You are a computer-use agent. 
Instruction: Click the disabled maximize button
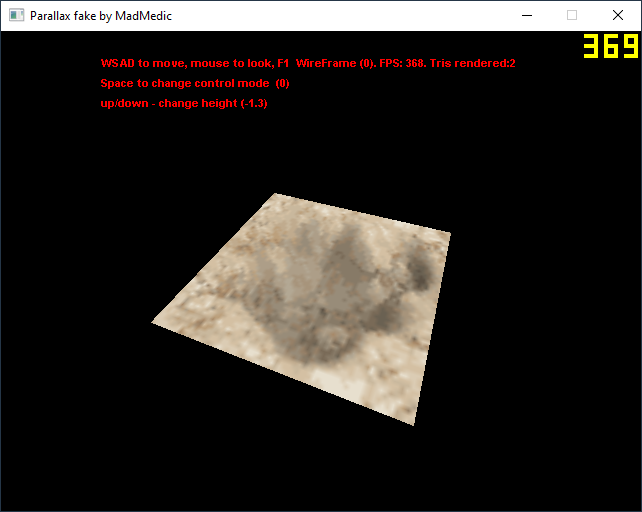(572, 16)
